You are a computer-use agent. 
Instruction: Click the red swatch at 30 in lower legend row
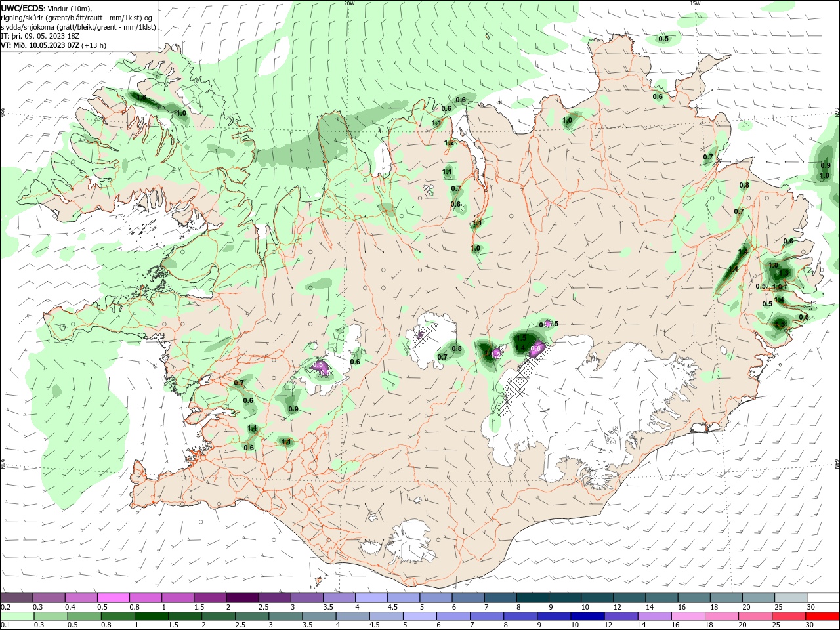[822, 616]
